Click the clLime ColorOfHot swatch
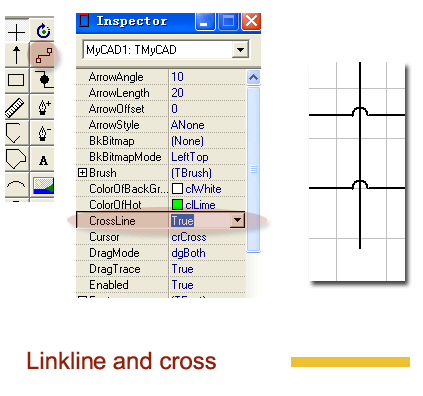 coord(177,205)
